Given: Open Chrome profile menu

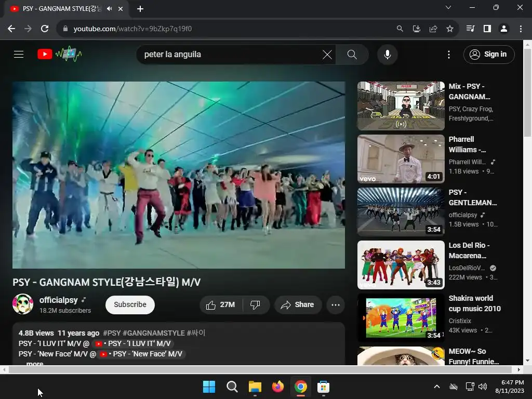Looking at the screenshot, I should pos(504,29).
